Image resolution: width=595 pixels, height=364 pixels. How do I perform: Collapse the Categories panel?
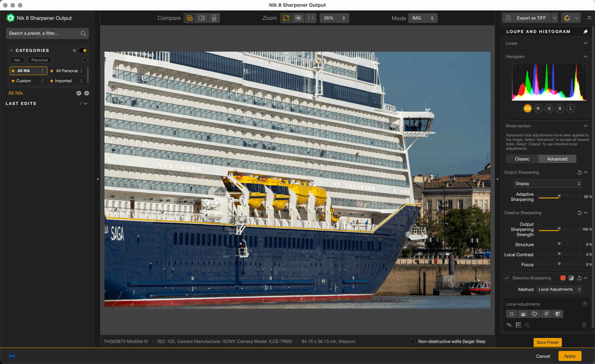point(12,51)
